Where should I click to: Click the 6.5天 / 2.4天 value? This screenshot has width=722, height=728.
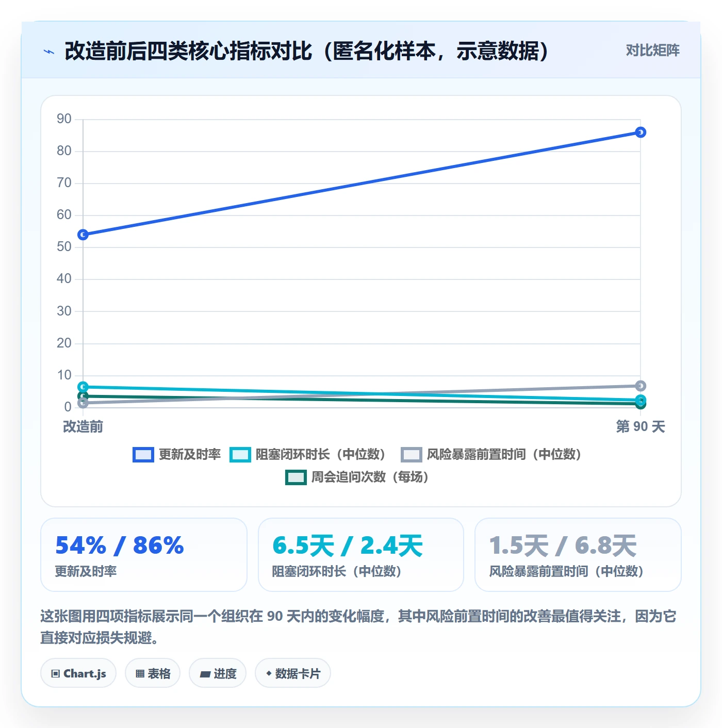click(348, 545)
